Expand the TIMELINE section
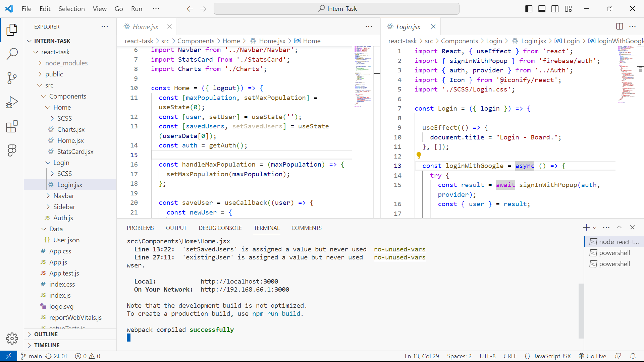The image size is (644, 362). coord(47,345)
